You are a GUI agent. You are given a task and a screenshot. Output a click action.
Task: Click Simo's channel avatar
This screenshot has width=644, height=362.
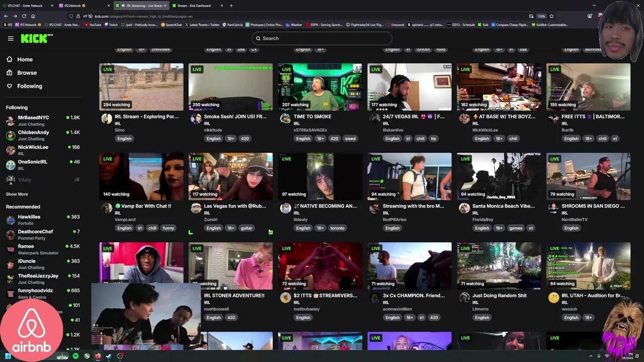pos(106,119)
